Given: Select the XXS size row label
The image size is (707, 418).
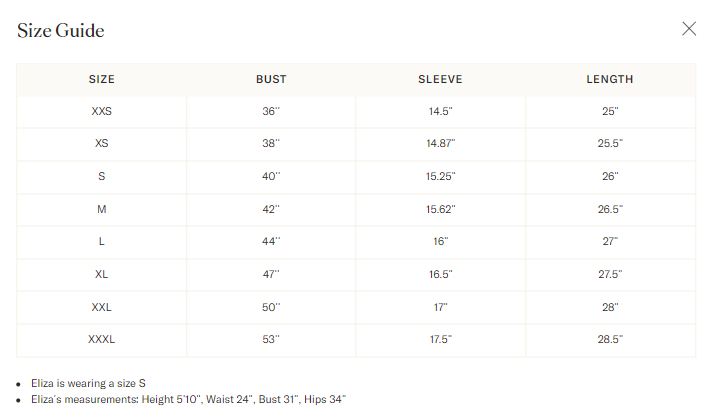Looking at the screenshot, I should tap(101, 111).
